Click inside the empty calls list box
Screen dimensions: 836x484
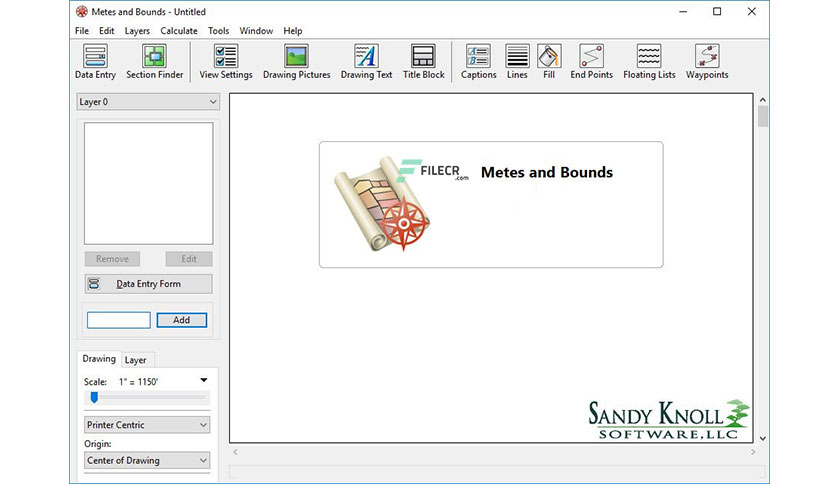(148, 183)
